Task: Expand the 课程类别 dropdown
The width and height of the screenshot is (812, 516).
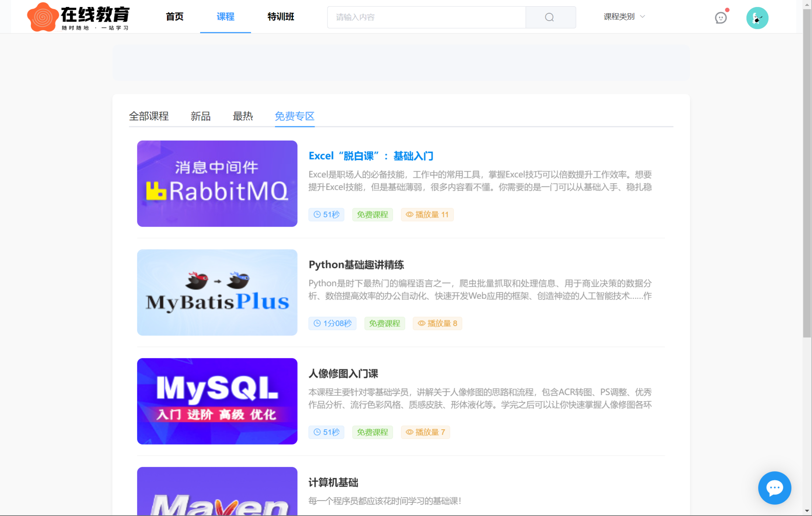Action: 620,17
